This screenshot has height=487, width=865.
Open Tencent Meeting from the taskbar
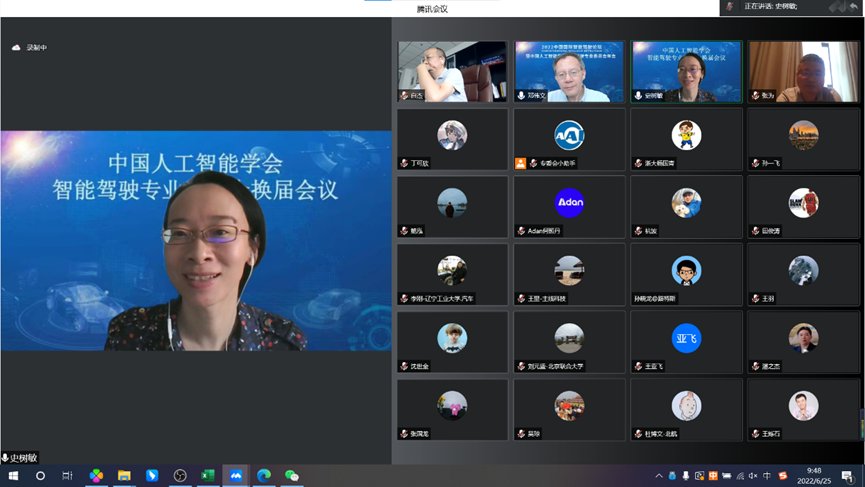tap(236, 476)
